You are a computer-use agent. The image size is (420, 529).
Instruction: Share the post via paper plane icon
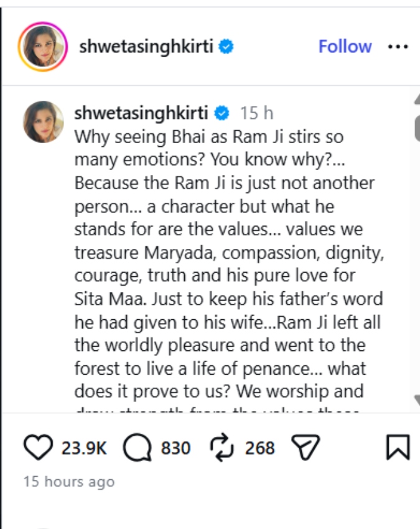click(x=305, y=447)
